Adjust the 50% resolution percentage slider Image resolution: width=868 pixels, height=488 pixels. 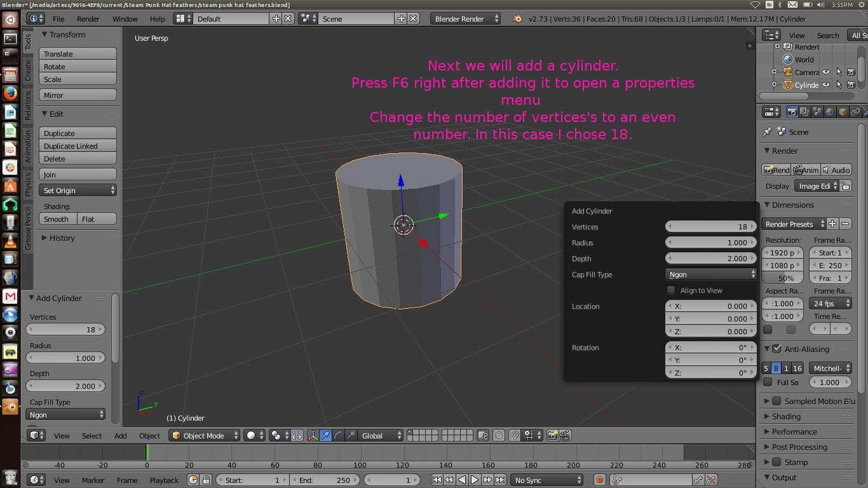click(782, 278)
